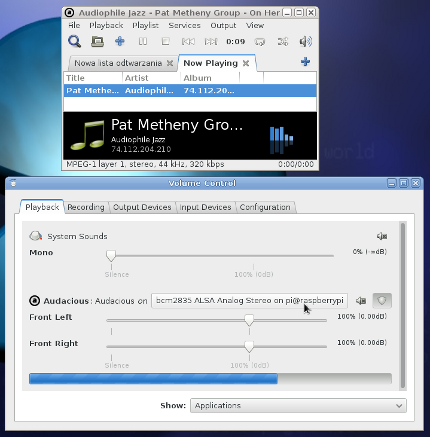Viewport: 430px width, 437px height.
Task: Click the Volume Control vertical scrollbar
Action: tap(403, 306)
